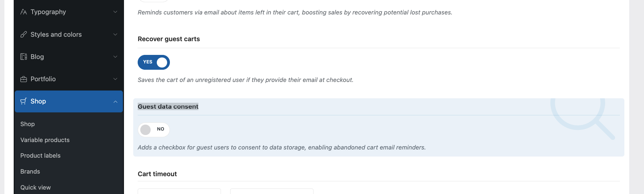Open the Brands submenu item
Image resolution: width=644 pixels, height=194 pixels.
click(30, 171)
